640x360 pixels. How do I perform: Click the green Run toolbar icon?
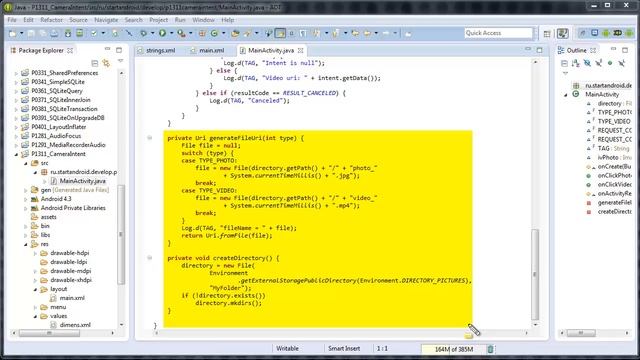[x=162, y=33]
